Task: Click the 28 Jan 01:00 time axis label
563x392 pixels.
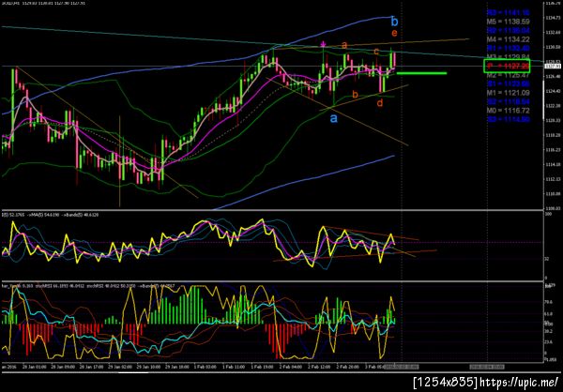Action: 34,368
